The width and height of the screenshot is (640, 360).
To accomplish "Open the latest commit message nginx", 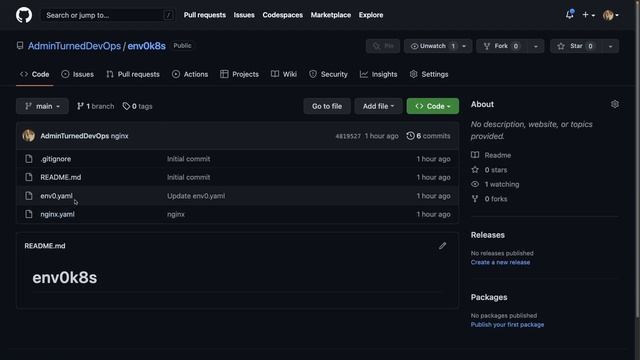I will [120, 136].
